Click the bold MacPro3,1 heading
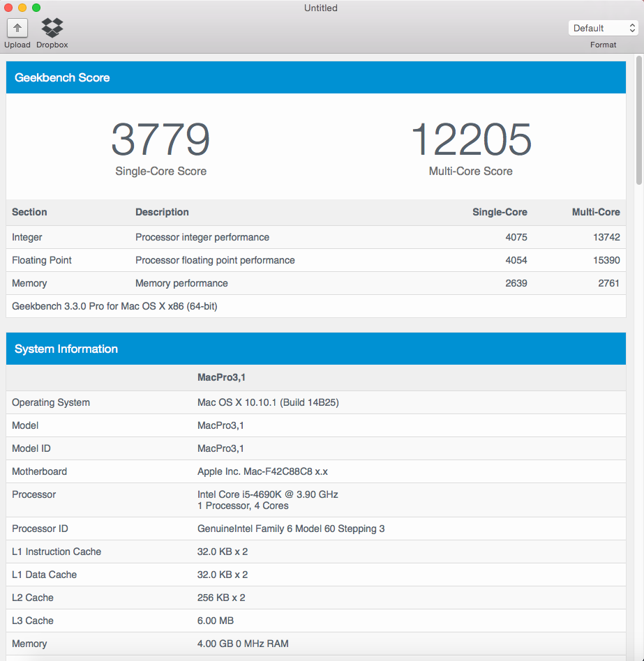The height and width of the screenshot is (661, 644). pos(221,377)
